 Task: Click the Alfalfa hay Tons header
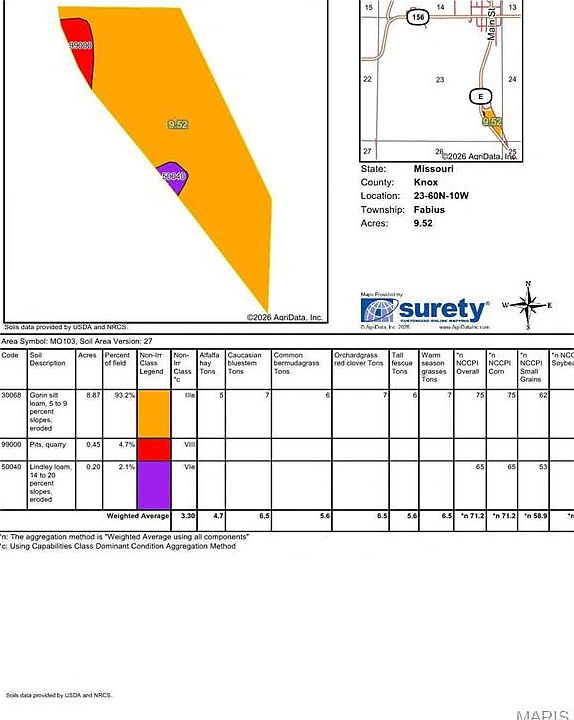click(209, 363)
